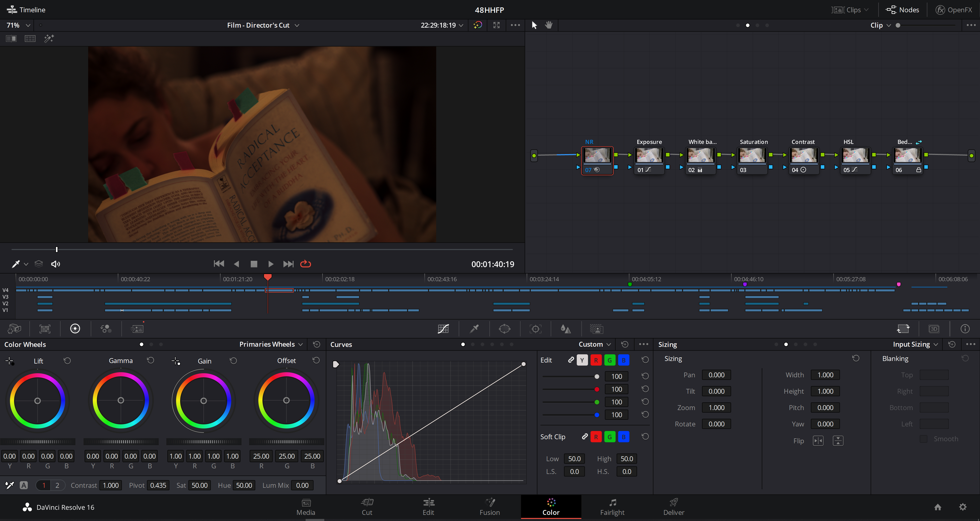The width and height of the screenshot is (980, 521).
Task: Toggle loop playback button
Action: pos(305,264)
